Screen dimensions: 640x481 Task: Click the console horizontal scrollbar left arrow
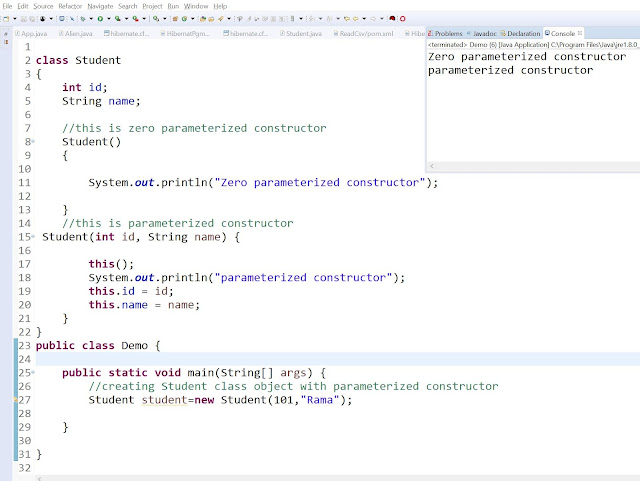tap(432, 166)
